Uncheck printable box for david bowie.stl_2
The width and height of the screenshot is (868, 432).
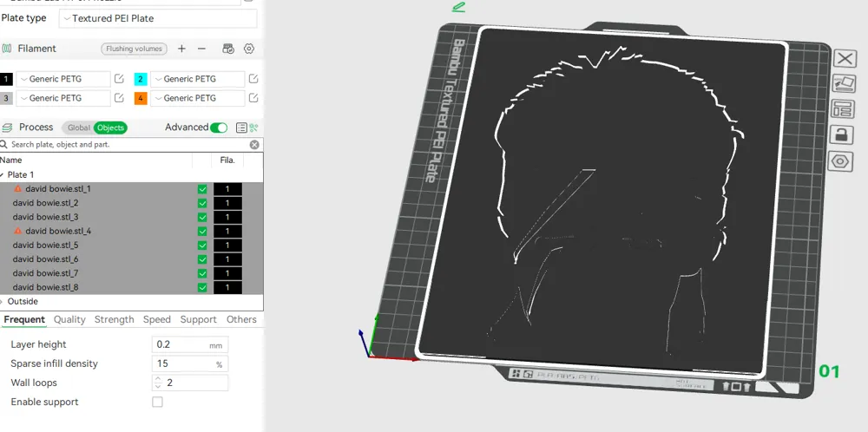202,203
